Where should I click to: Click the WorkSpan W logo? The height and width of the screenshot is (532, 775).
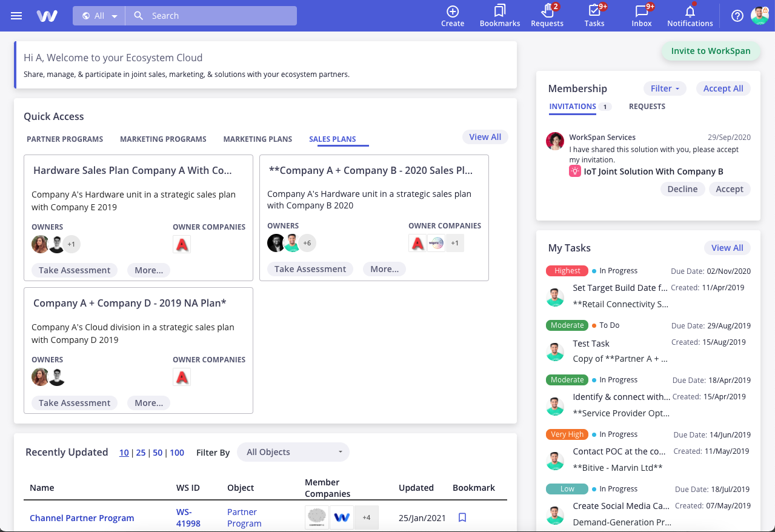[47, 16]
